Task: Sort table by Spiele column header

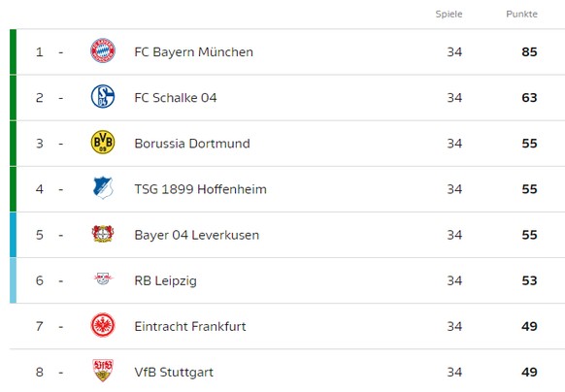Action: pyautogui.click(x=449, y=14)
